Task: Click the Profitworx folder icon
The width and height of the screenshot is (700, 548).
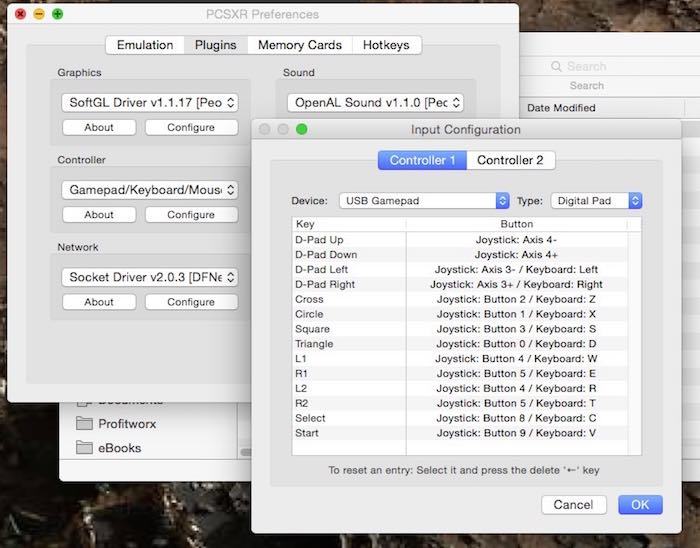Action: pos(84,424)
